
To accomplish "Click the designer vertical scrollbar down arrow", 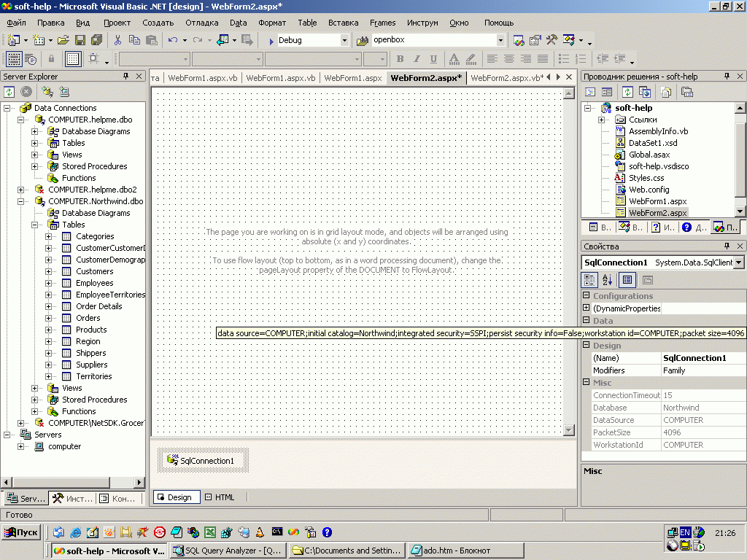I will pos(568,430).
